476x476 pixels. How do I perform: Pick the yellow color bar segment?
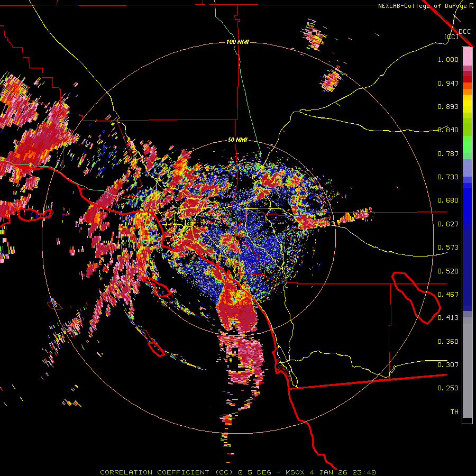pyautogui.click(x=467, y=104)
